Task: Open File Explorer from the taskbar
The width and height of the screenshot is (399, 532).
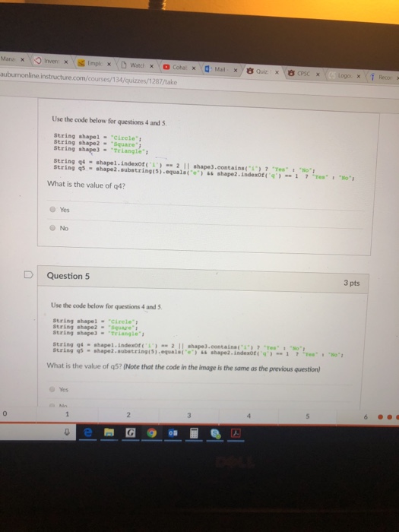Action: click(x=109, y=432)
